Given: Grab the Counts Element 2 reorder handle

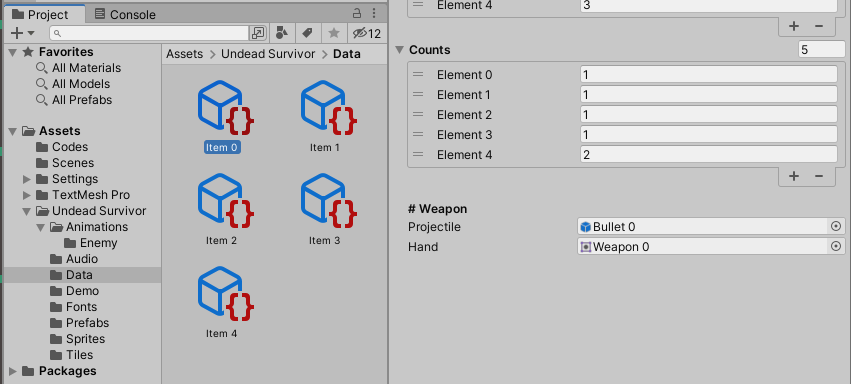Looking at the screenshot, I should coord(418,114).
